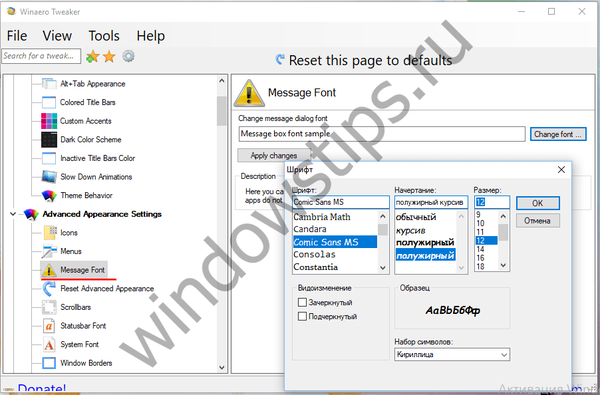Click the Scrollbars tweak icon
This screenshot has width=600, height=395.
click(x=49, y=307)
